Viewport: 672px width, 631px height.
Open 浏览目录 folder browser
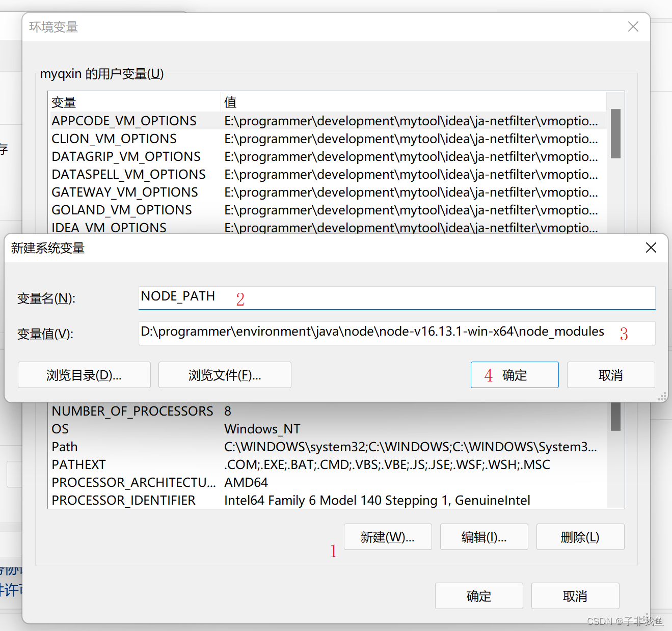(84, 375)
